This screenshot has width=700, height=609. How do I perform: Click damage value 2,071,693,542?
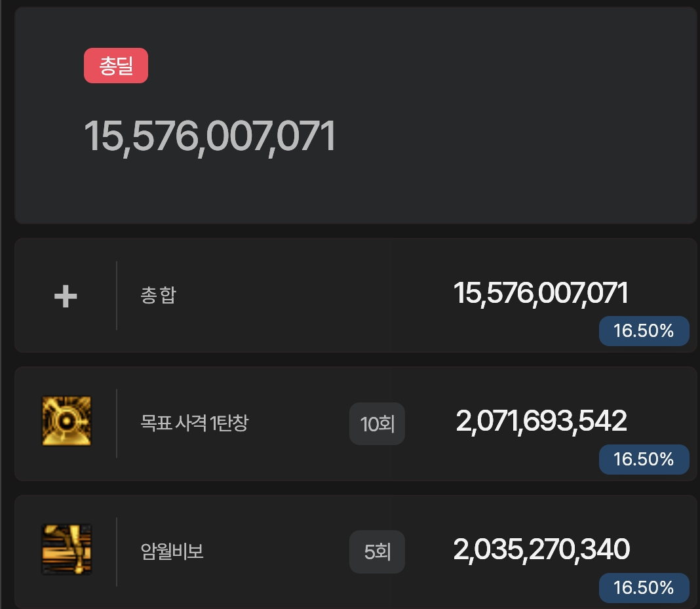click(x=541, y=422)
